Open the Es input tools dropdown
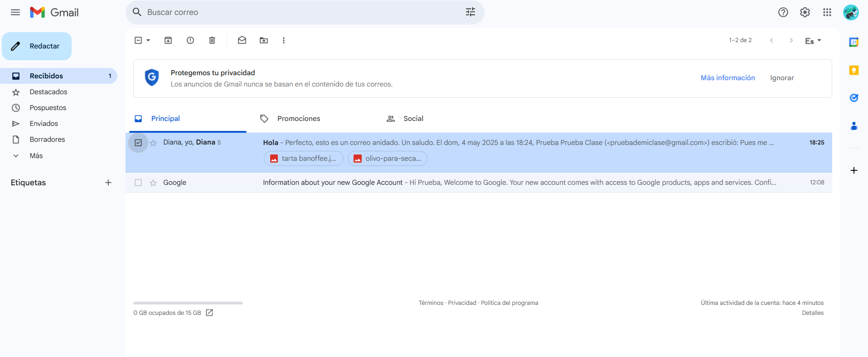868x357 pixels. point(813,41)
